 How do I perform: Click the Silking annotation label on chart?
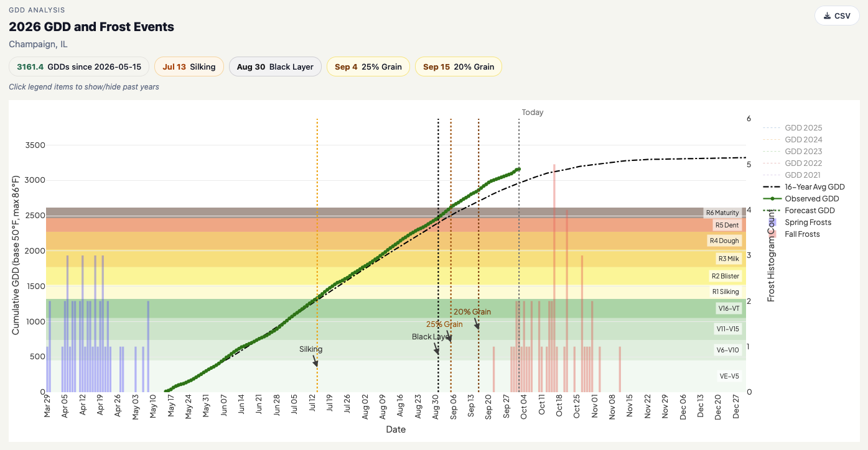pyautogui.click(x=310, y=349)
